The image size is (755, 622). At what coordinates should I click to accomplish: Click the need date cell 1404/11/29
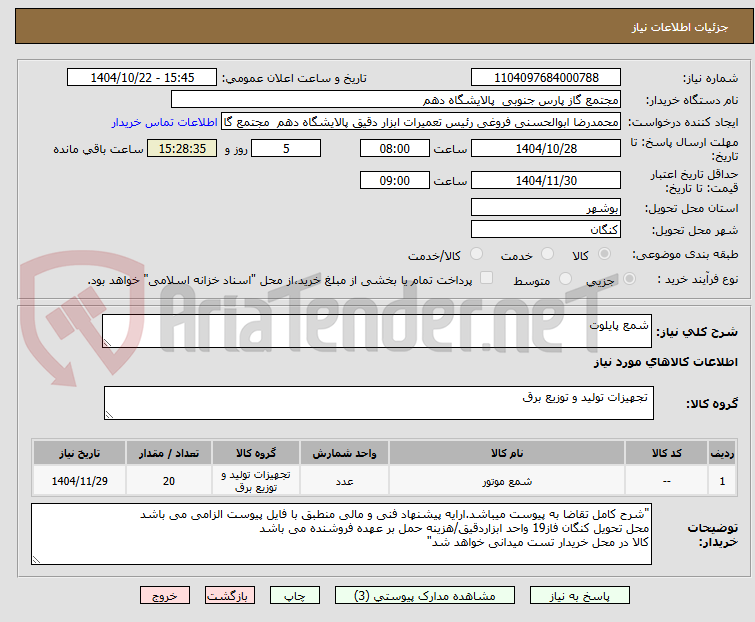coord(79,480)
